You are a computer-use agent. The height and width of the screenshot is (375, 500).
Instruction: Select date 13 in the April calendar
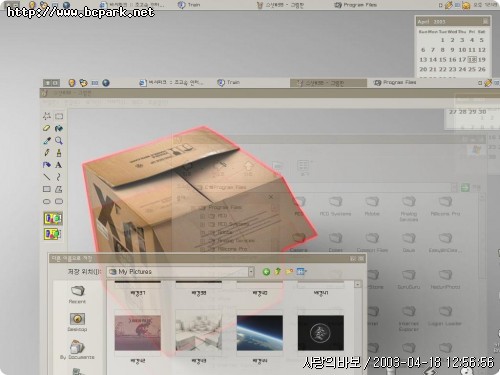pyautogui.click(x=423, y=60)
